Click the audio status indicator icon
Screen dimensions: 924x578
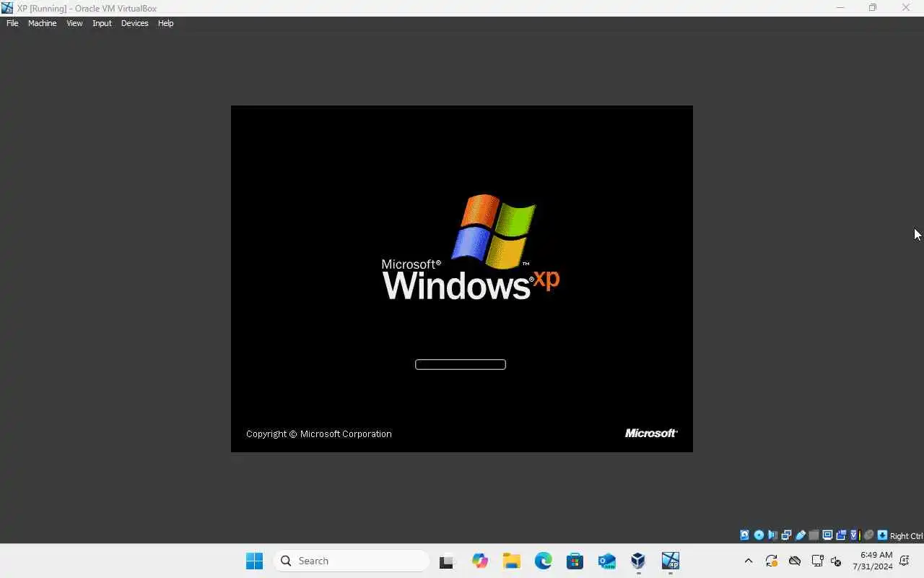point(772,535)
